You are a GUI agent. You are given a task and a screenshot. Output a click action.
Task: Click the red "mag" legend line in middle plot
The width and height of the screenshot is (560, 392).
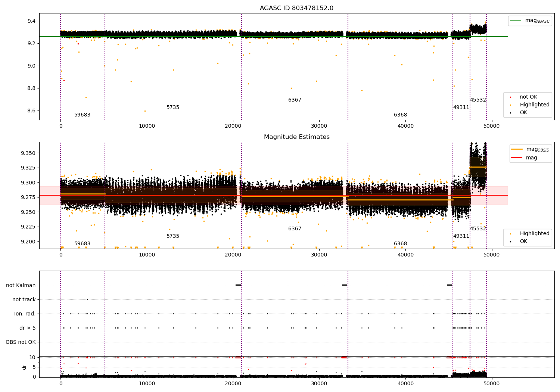point(517,158)
